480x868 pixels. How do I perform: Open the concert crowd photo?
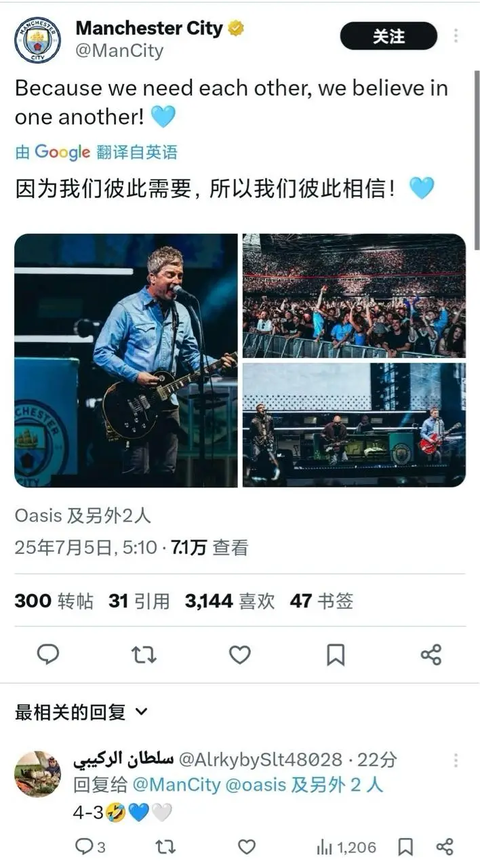[354, 296]
